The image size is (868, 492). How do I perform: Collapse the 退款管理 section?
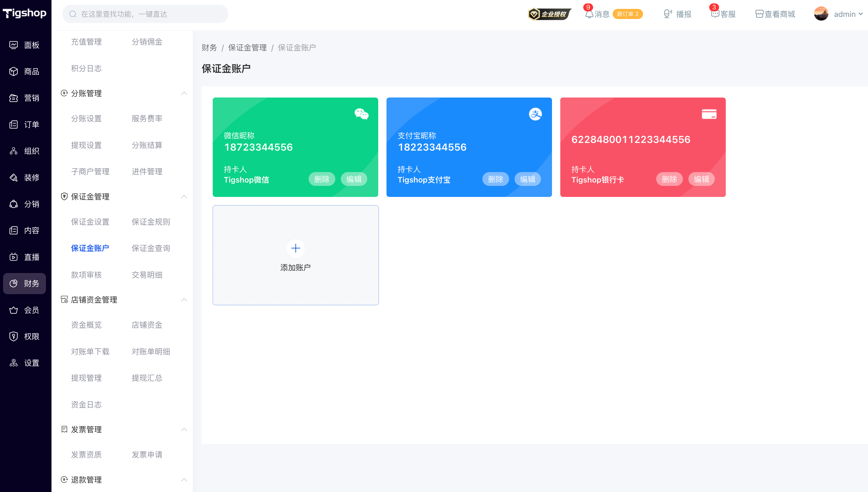184,480
